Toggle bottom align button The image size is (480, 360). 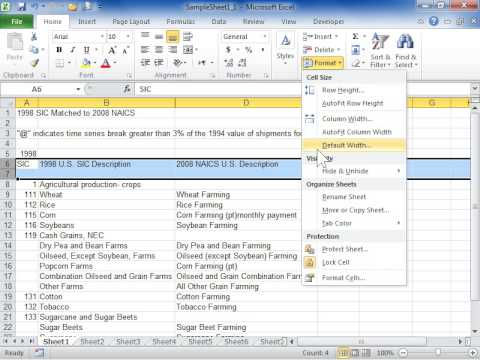click(172, 37)
